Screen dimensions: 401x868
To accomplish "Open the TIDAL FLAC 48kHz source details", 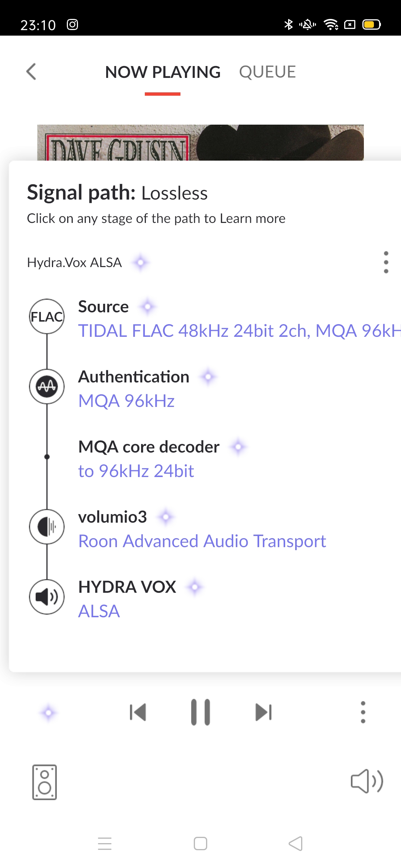I will click(239, 331).
